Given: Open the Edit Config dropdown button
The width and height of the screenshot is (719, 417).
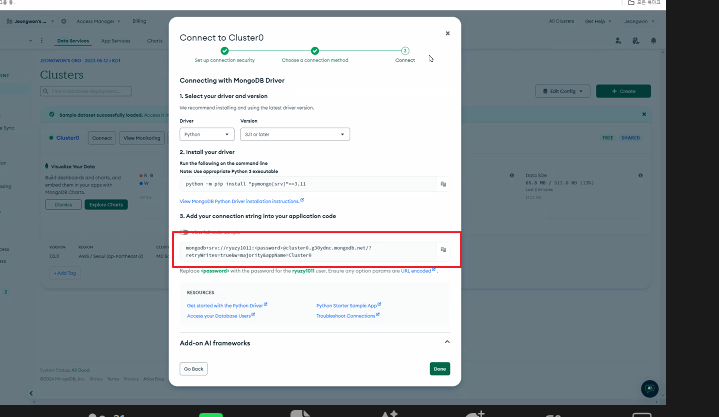Looking at the screenshot, I should [563, 91].
